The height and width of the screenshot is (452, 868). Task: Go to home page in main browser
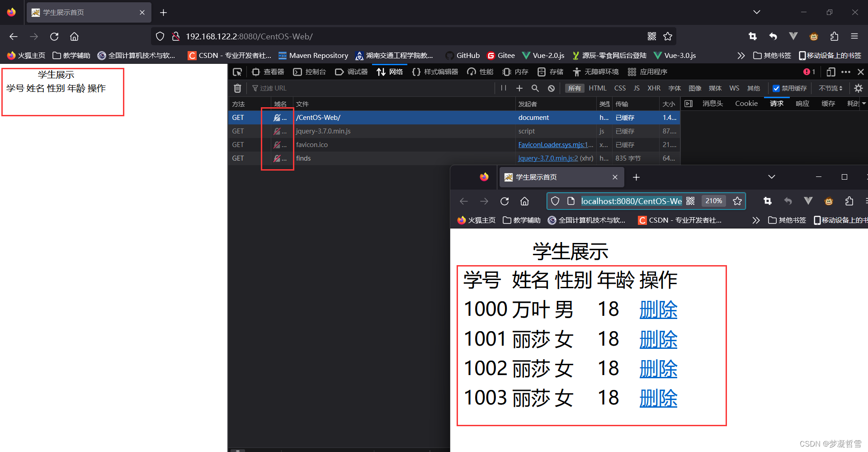74,37
